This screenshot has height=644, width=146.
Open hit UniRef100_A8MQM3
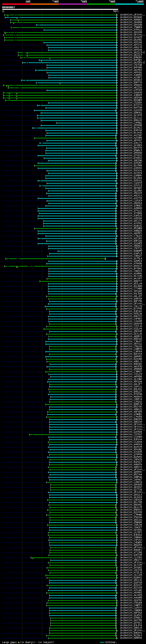(x=131, y=20)
